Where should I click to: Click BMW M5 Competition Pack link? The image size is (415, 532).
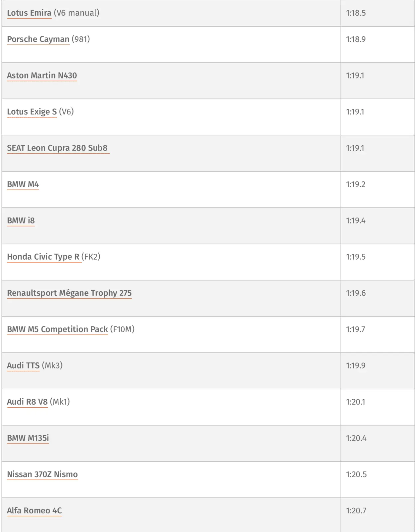[x=57, y=329]
